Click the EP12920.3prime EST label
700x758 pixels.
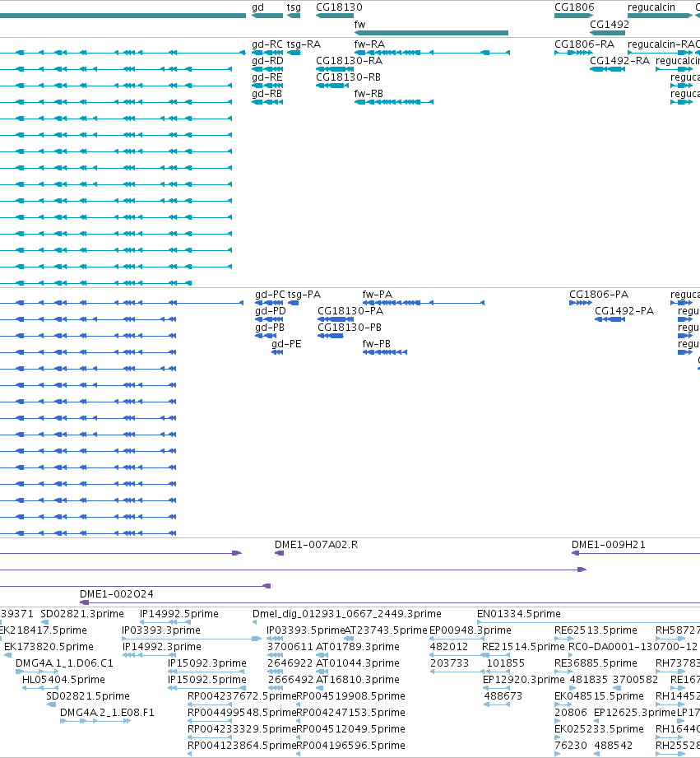[x=524, y=680]
